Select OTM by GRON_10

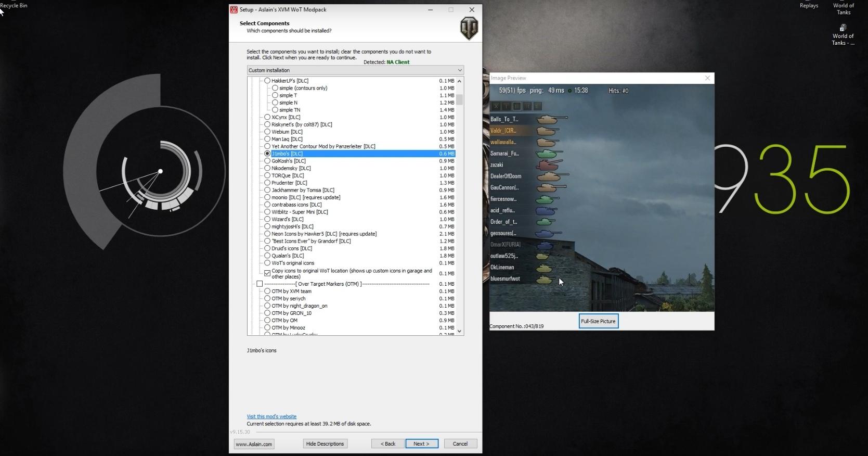(267, 313)
